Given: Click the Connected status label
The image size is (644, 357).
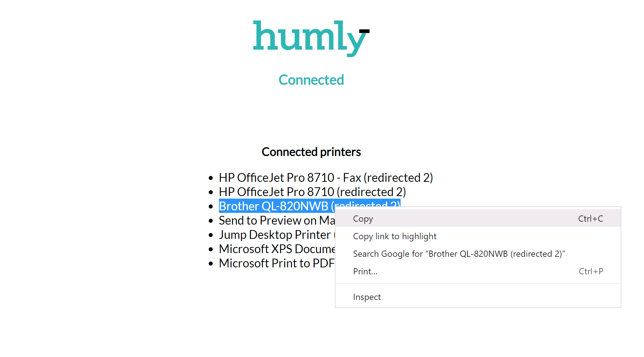Looking at the screenshot, I should [311, 80].
